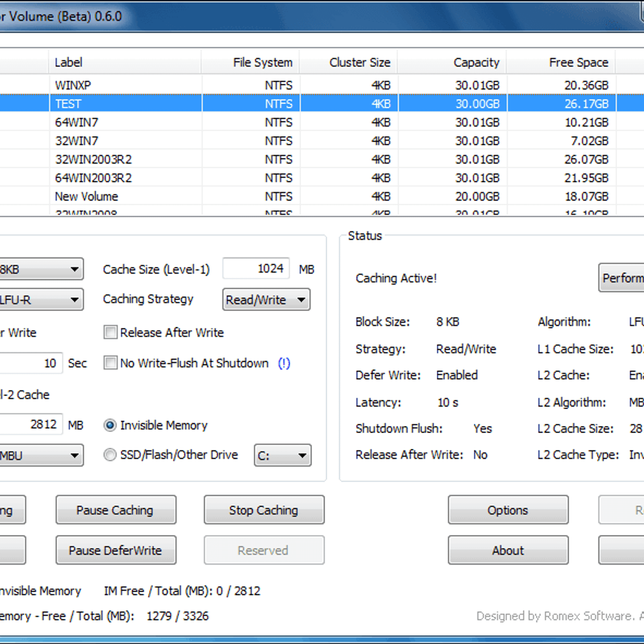The height and width of the screenshot is (644, 644).
Task: Click the About button
Action: pyautogui.click(x=508, y=550)
